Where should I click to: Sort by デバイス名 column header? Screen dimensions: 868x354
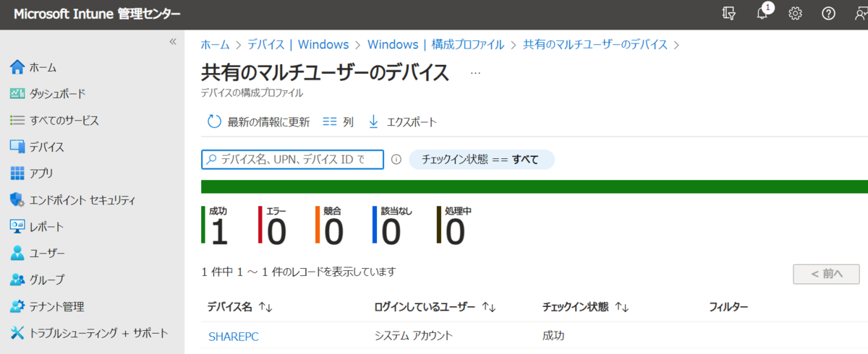(x=240, y=307)
